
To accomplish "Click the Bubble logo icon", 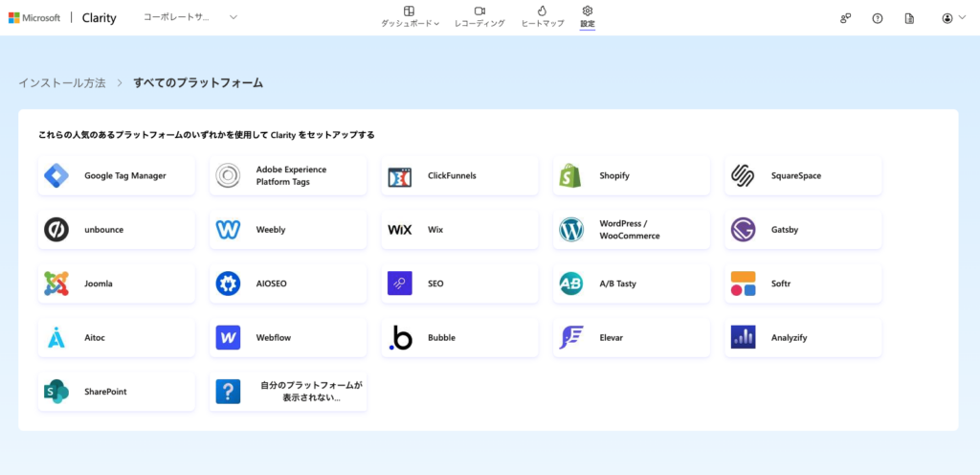I will [x=400, y=337].
